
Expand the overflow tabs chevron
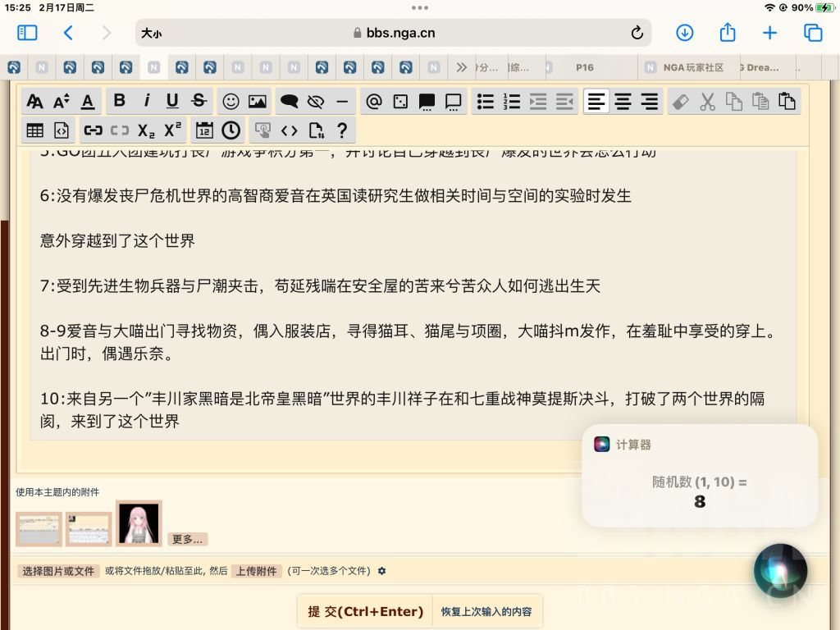[461, 67]
